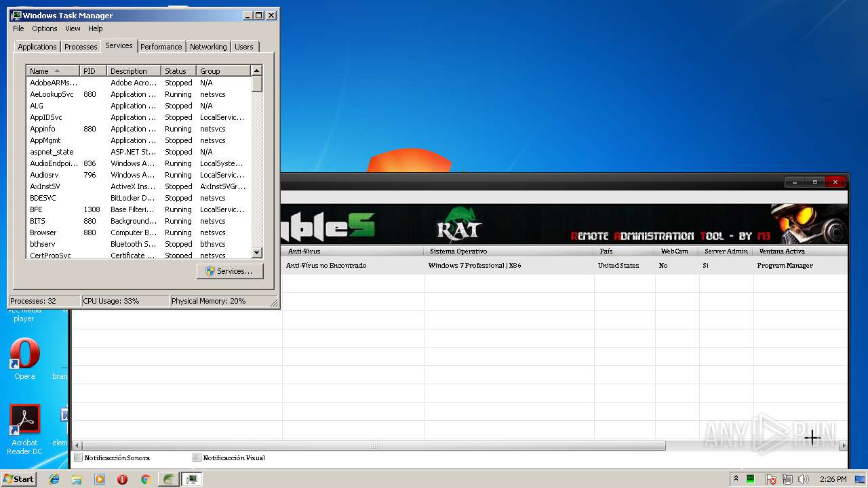Switch to the Performance tab
The width and height of the screenshot is (868, 488).
[161, 47]
